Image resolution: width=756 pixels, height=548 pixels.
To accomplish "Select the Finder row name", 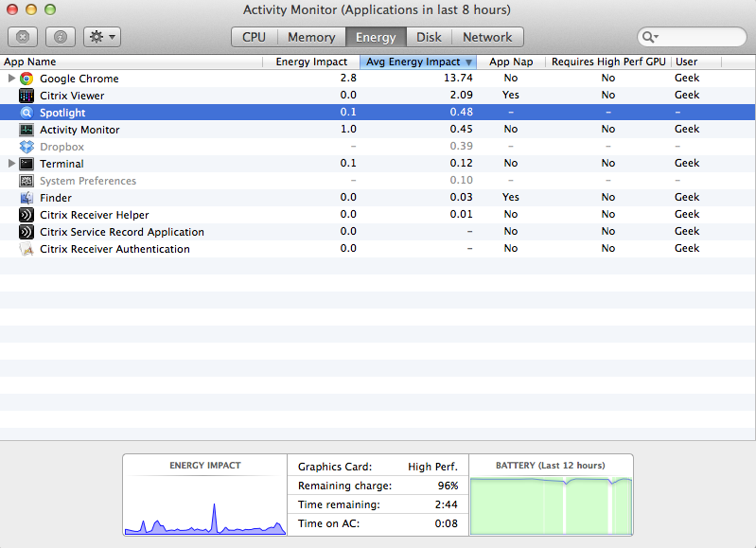I will (56, 198).
